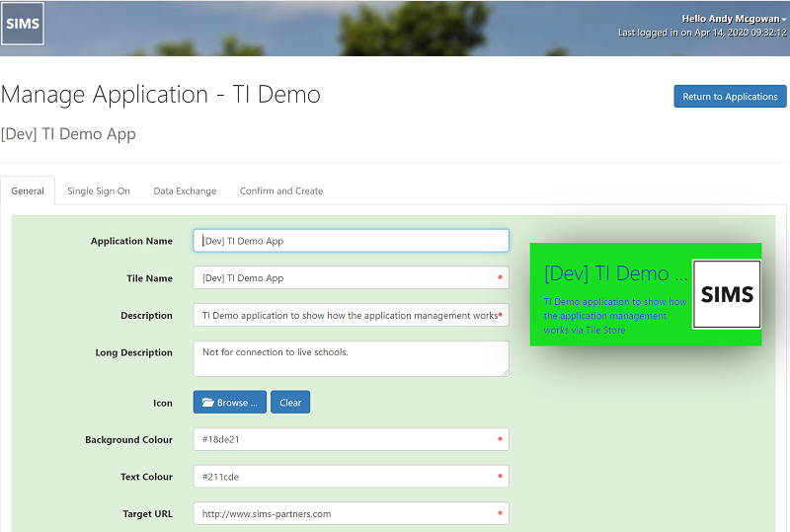Image resolution: width=790 pixels, height=532 pixels.
Task: Click the folder icon on Browse button
Action: [x=207, y=402]
